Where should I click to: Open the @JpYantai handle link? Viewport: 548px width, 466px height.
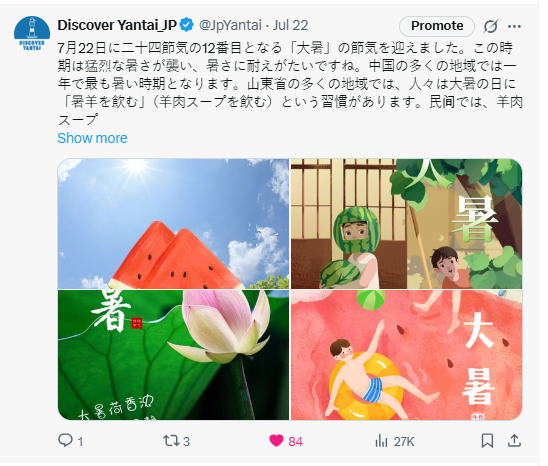pyautogui.click(x=230, y=25)
